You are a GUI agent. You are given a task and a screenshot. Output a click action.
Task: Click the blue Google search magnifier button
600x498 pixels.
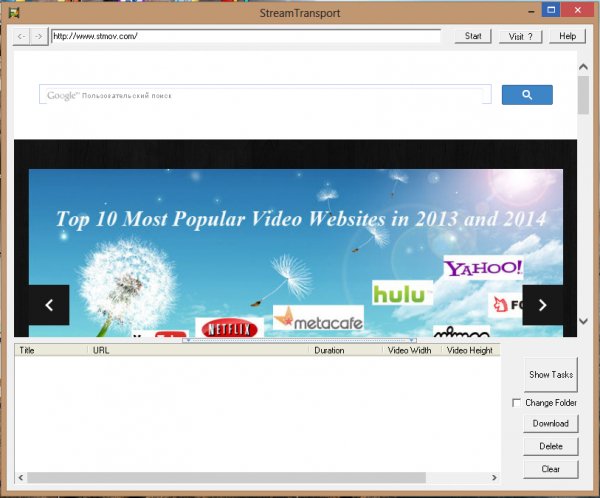coord(527,95)
